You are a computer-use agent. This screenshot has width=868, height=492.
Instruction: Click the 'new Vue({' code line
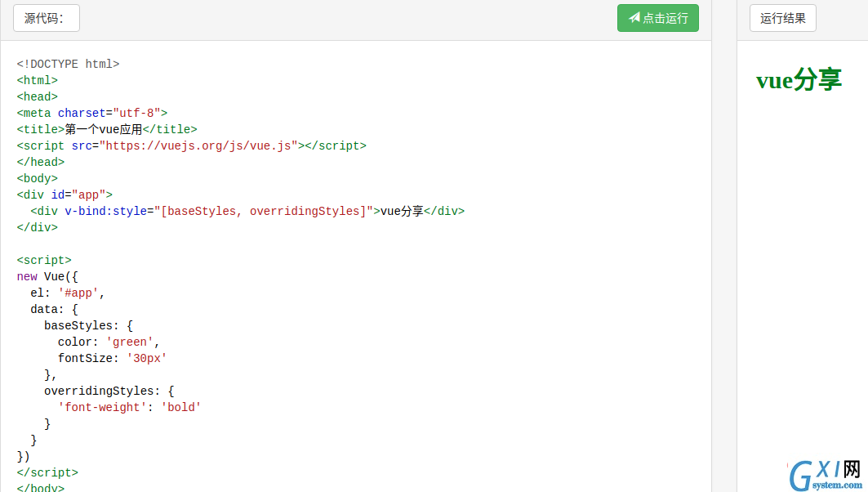pyautogui.click(x=47, y=276)
